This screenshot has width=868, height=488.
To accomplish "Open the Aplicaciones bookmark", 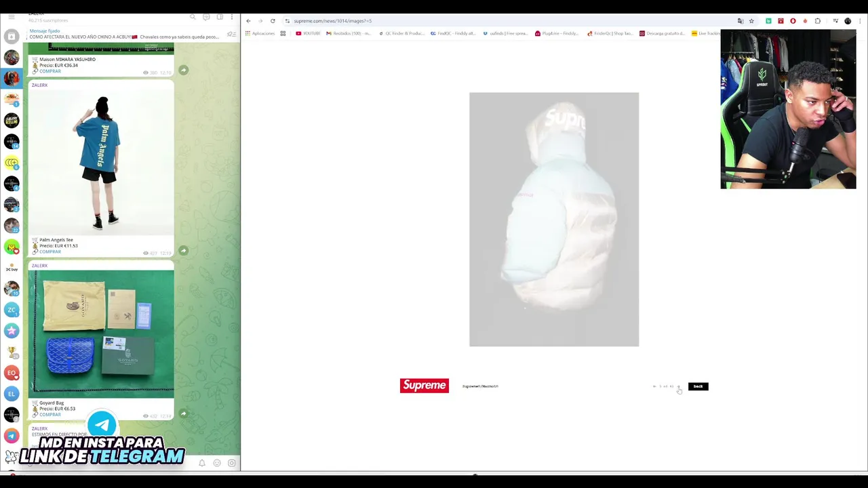I will click(x=260, y=33).
